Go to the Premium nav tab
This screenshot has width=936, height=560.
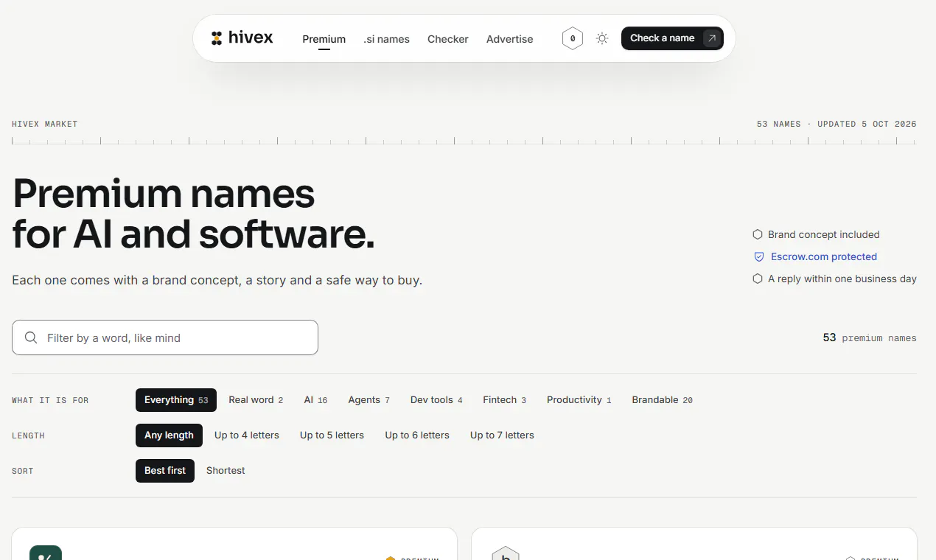pyautogui.click(x=324, y=39)
